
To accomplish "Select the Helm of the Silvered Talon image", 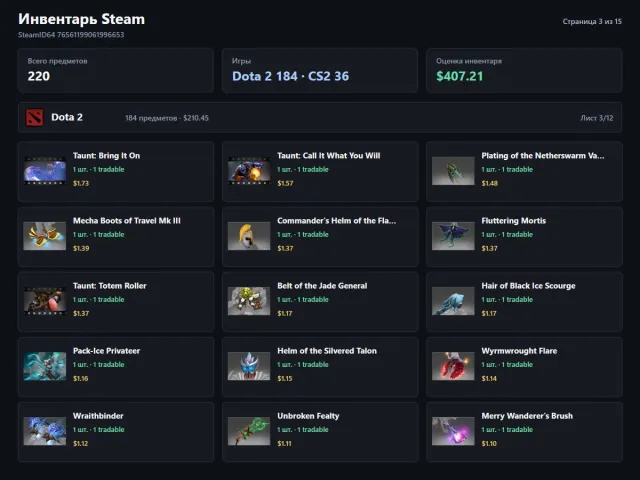I will click(x=249, y=366).
